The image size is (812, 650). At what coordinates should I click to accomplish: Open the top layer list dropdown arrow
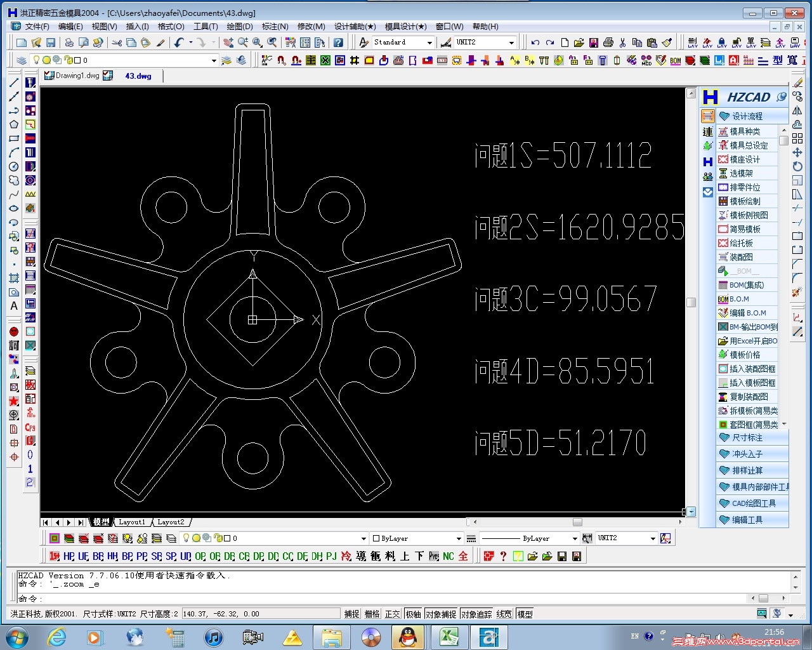pos(214,60)
